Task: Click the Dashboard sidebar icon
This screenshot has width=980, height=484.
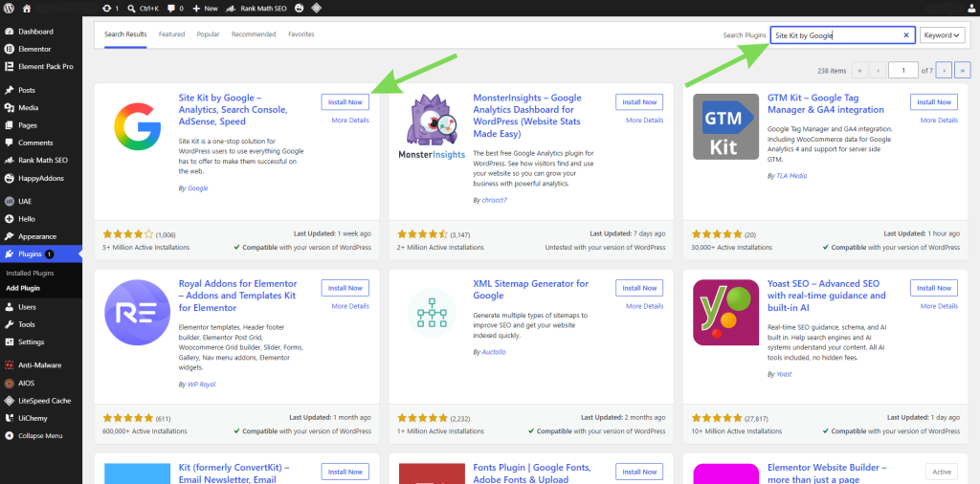Action: tap(9, 32)
